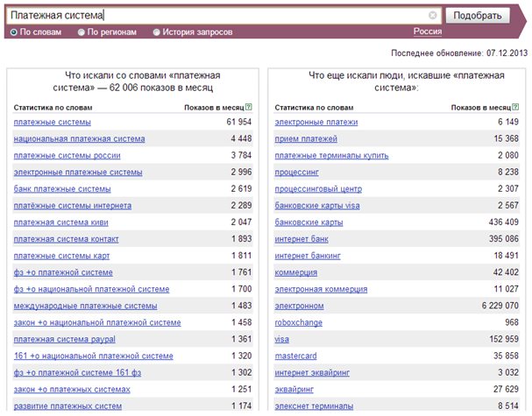The height and width of the screenshot is (416, 532).
Task: Open the интернет банк link
Action: click(x=301, y=239)
